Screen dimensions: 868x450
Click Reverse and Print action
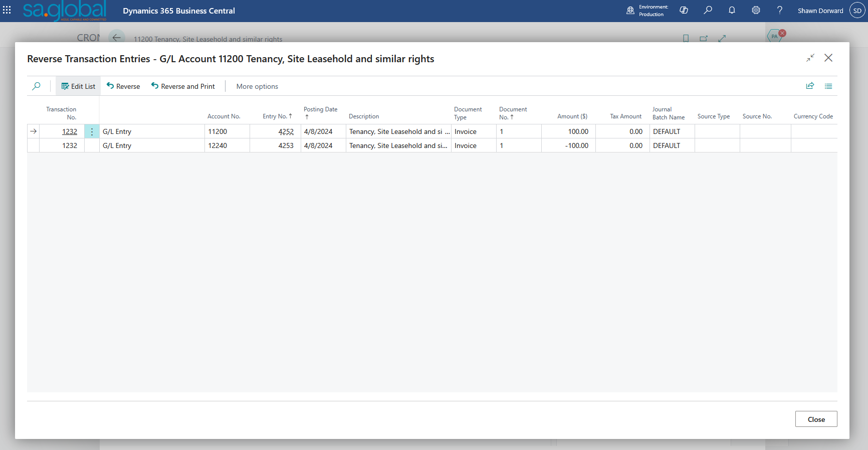tap(183, 86)
